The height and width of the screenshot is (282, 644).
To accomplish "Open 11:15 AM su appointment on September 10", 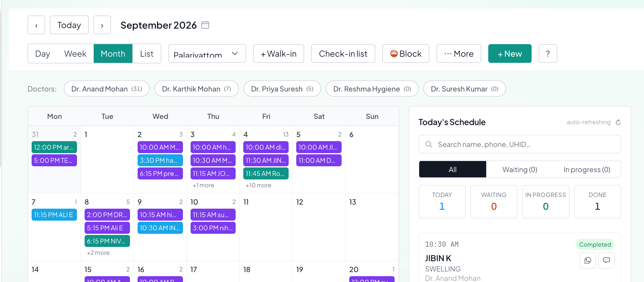I will point(213,215).
